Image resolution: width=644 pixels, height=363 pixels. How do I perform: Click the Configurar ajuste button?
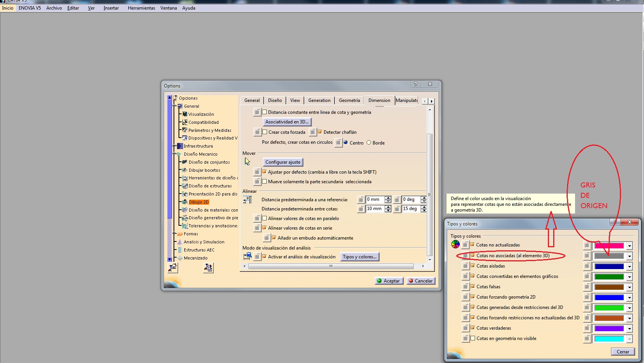click(283, 162)
